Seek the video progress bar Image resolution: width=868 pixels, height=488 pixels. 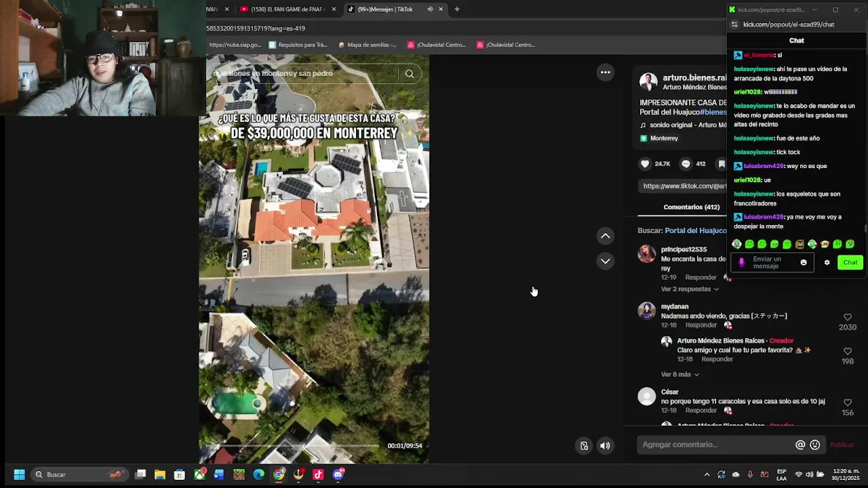tap(292, 445)
